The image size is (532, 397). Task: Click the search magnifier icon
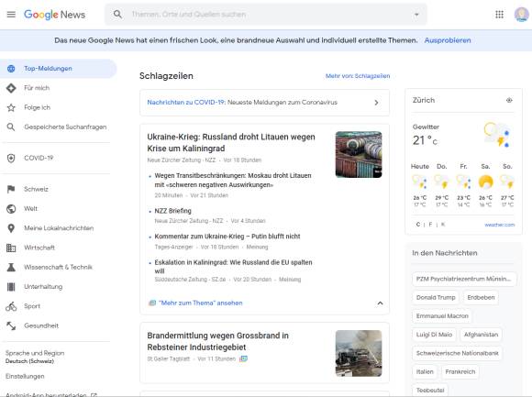117,15
